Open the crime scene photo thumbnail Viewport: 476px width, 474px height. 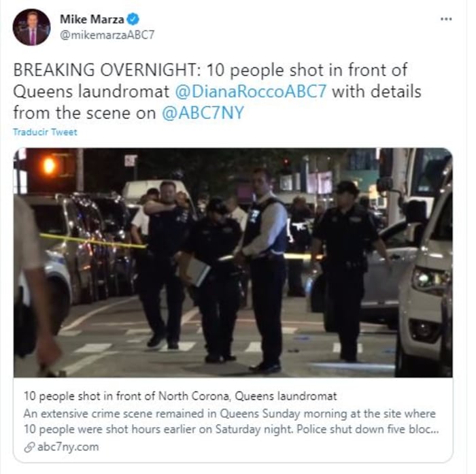tap(233, 263)
